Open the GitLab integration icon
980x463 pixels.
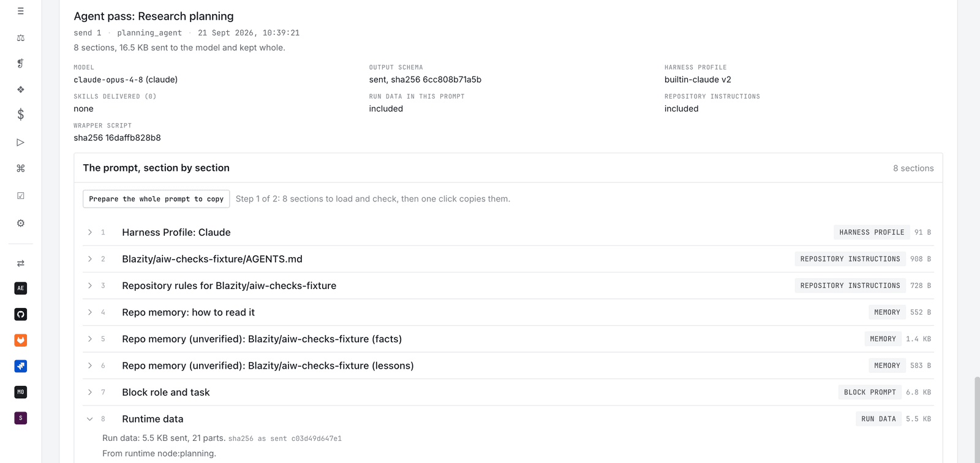[20, 340]
